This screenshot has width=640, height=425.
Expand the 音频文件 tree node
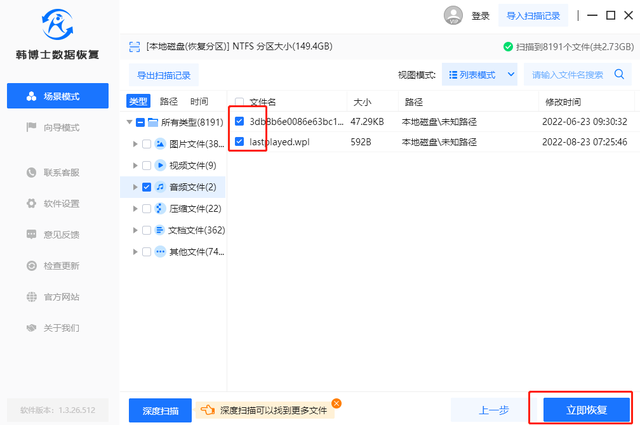(135, 187)
